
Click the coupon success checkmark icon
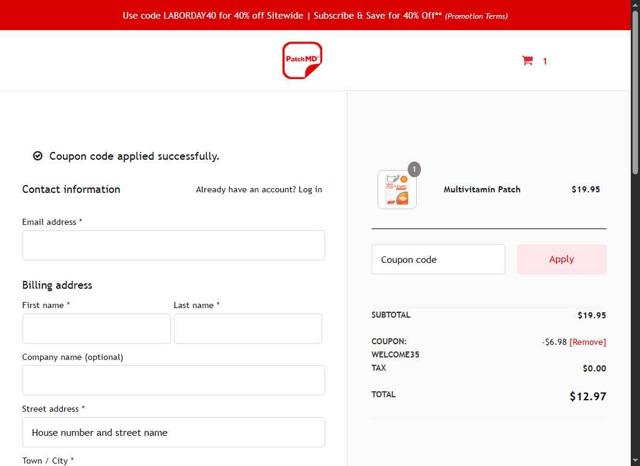tap(38, 156)
